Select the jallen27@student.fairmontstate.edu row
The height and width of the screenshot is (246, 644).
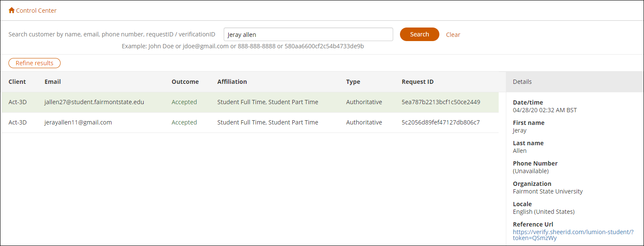click(94, 102)
